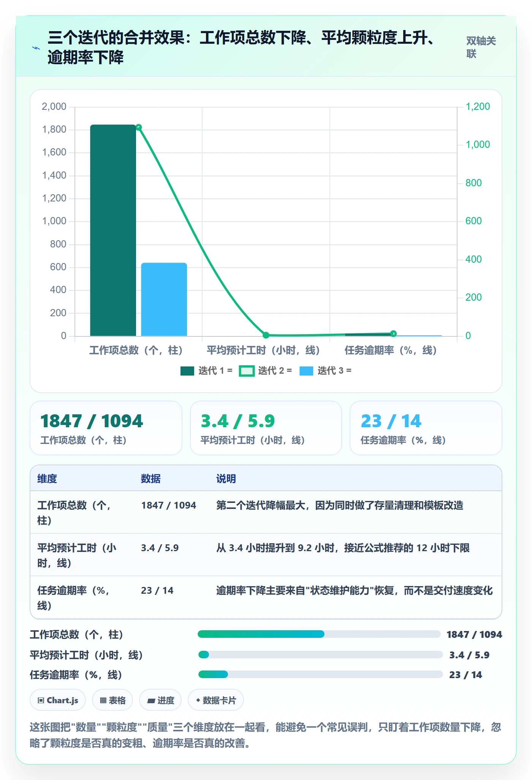Viewport: 532px width, 780px height.
Task: Click the green 1,200 tick on the right axis
Action: 478,106
